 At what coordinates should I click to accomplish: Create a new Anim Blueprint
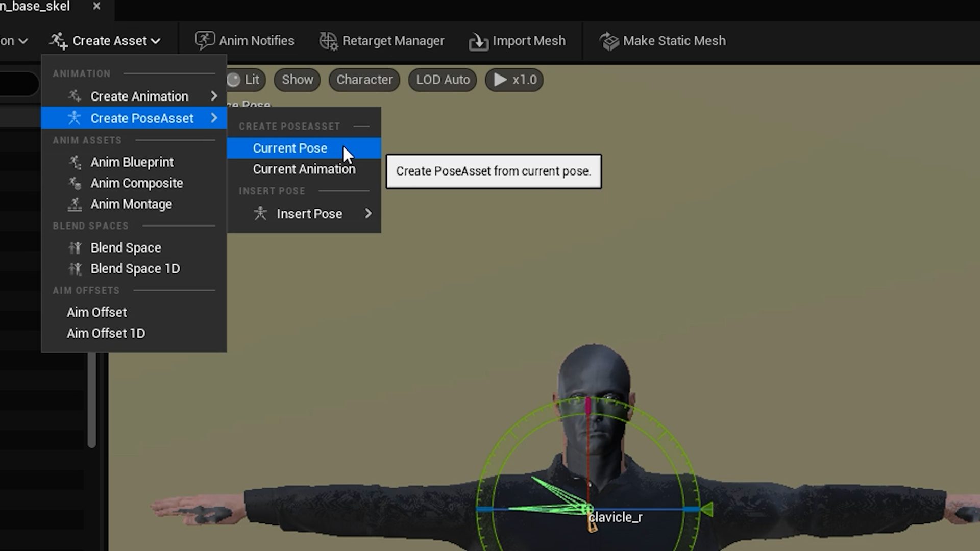[134, 162]
